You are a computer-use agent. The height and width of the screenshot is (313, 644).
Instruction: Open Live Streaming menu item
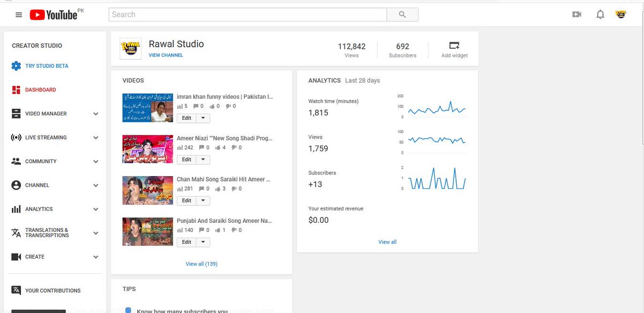46,137
